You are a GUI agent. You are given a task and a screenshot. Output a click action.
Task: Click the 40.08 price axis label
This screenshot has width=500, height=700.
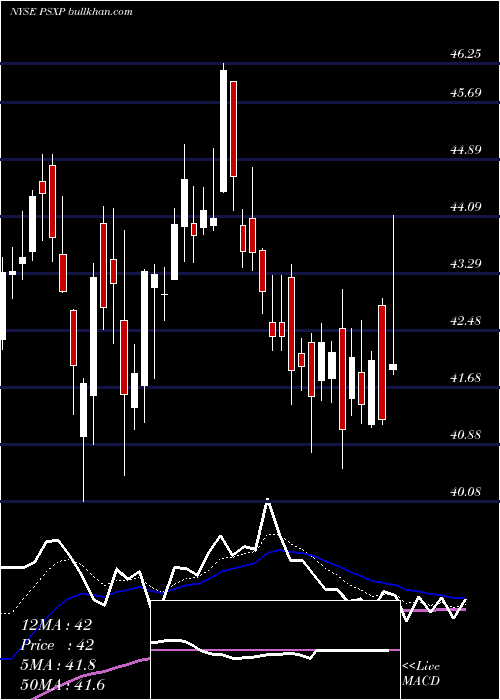[x=466, y=491]
